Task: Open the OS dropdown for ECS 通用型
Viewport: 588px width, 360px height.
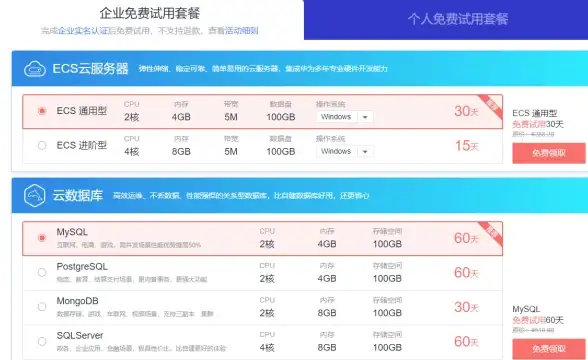Action: pos(345,117)
